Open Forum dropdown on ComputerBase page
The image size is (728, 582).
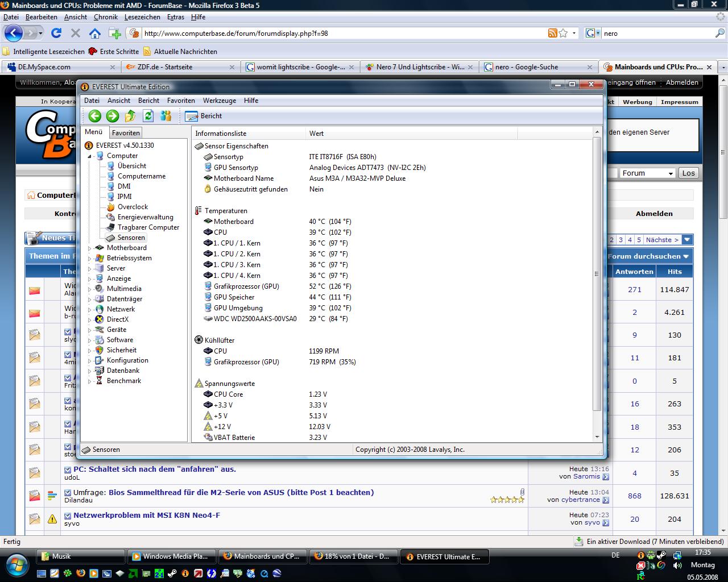click(x=647, y=173)
